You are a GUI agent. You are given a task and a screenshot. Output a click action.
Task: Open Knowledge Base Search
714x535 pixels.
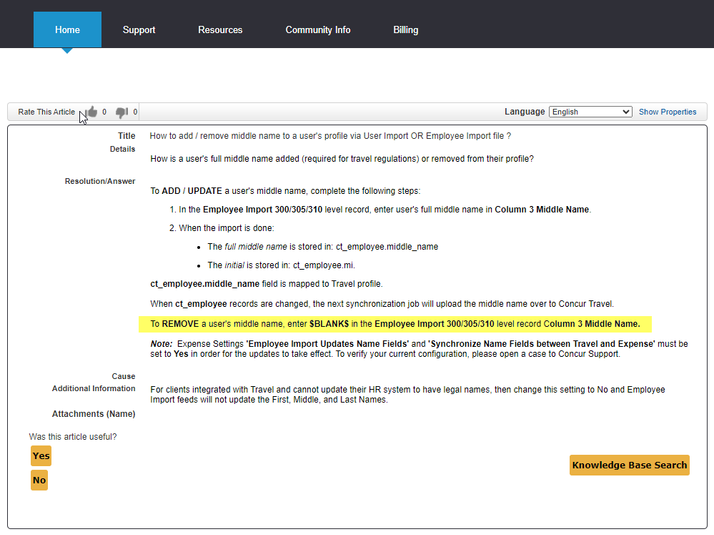point(629,465)
